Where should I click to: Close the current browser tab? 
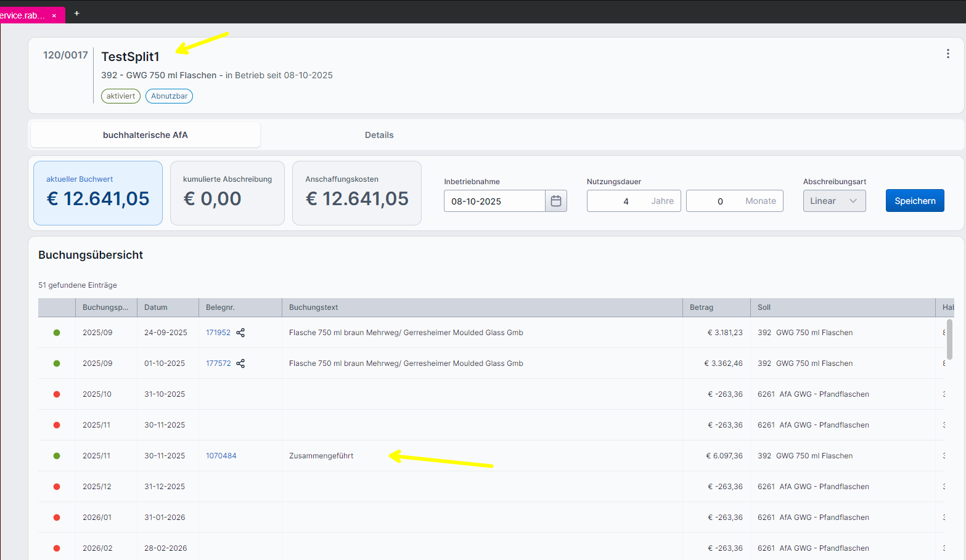pyautogui.click(x=54, y=15)
